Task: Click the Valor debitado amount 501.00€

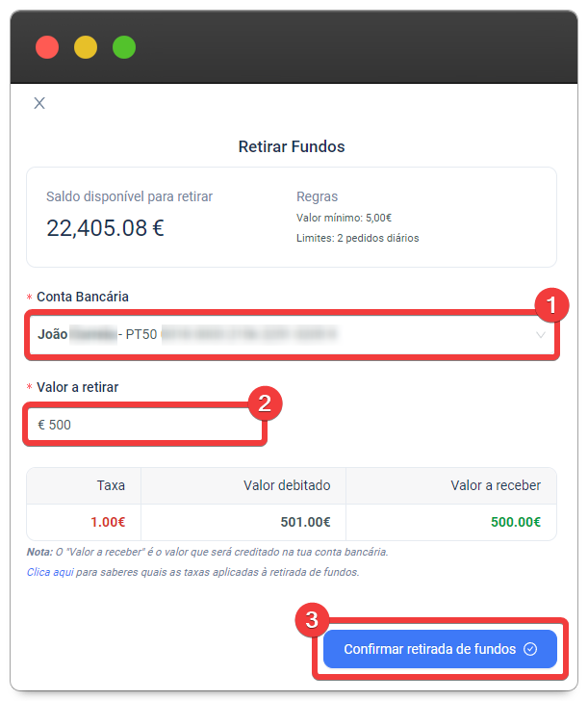Action: (305, 523)
